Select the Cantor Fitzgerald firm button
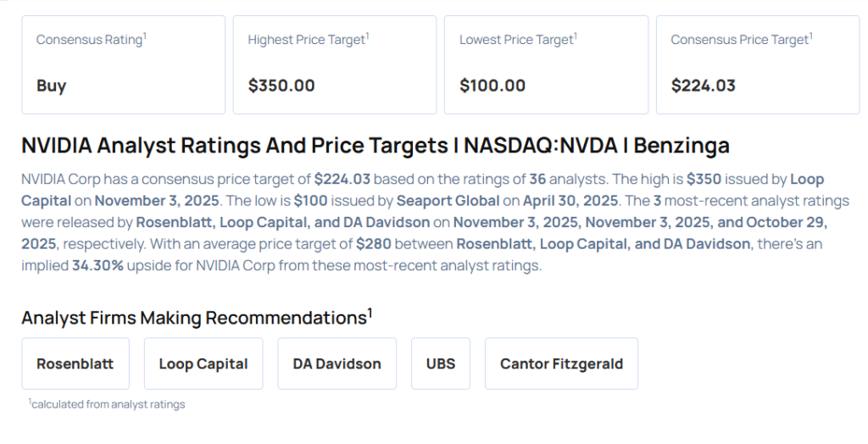 coord(561,364)
